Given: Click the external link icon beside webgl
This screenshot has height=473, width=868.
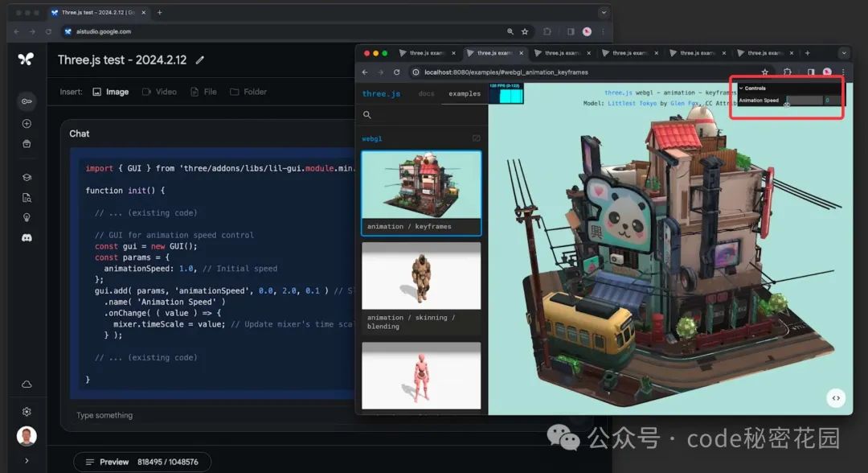Looking at the screenshot, I should click(x=476, y=138).
